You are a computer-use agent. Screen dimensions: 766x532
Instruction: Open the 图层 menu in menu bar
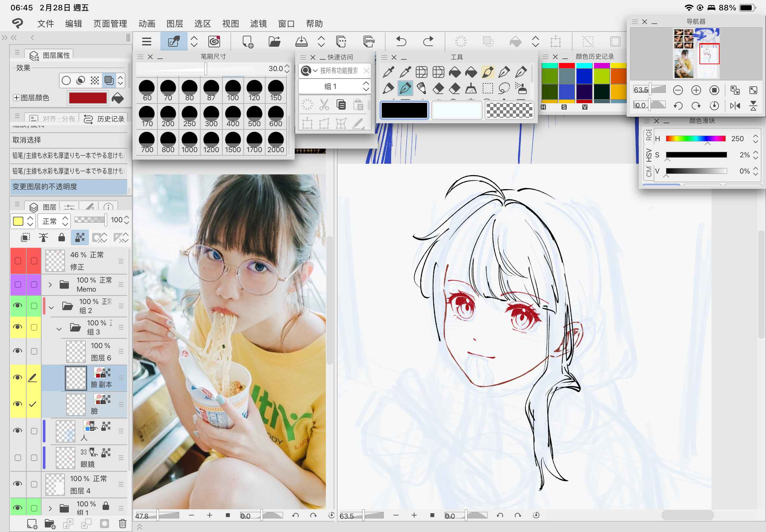click(x=175, y=24)
